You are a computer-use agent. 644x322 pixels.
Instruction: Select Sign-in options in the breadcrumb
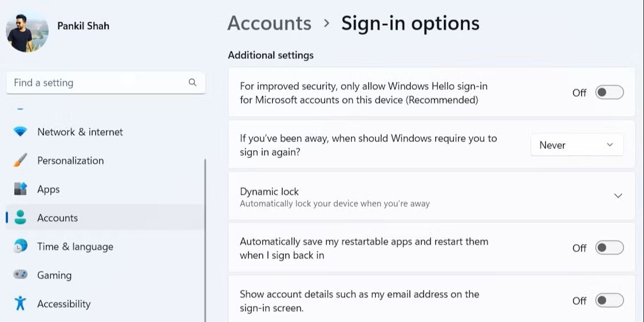(410, 23)
